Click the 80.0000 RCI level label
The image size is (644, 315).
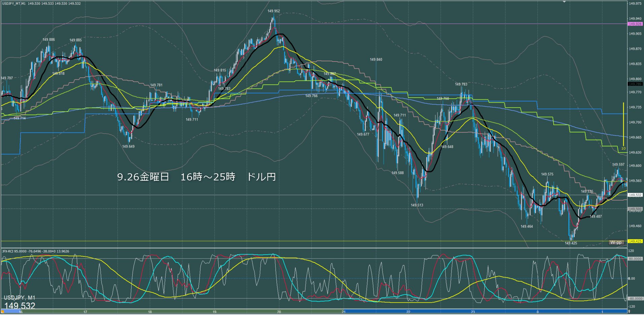point(635,259)
